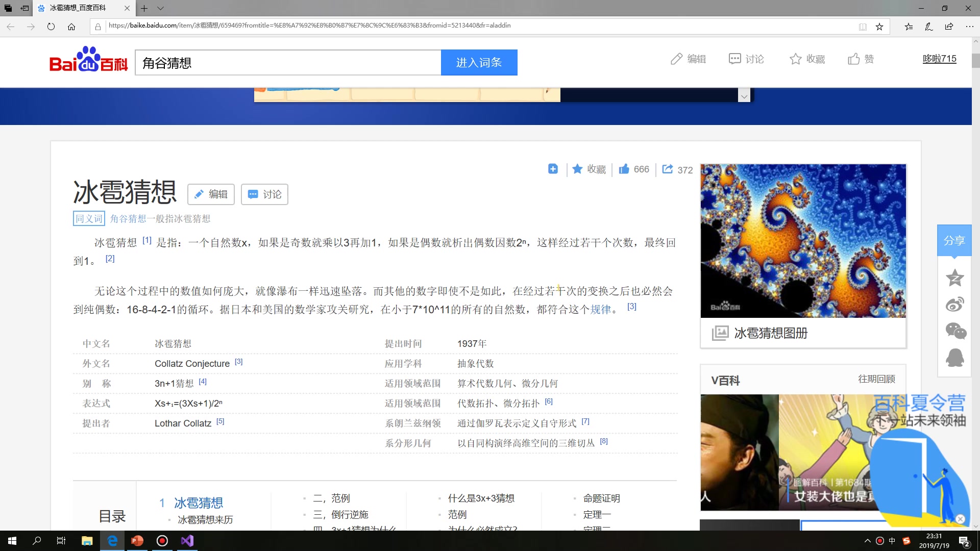
Task: Share to Weibo from sidebar
Action: point(954,305)
